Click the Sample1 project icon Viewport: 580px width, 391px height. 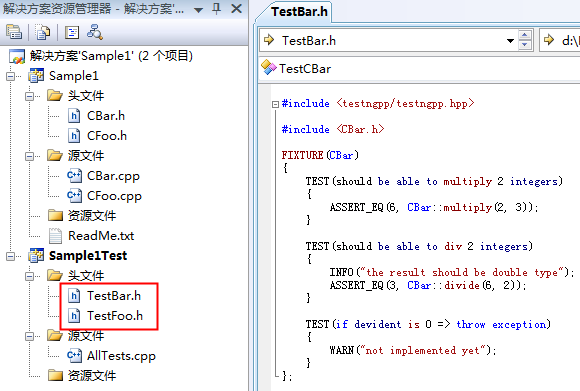[36, 76]
